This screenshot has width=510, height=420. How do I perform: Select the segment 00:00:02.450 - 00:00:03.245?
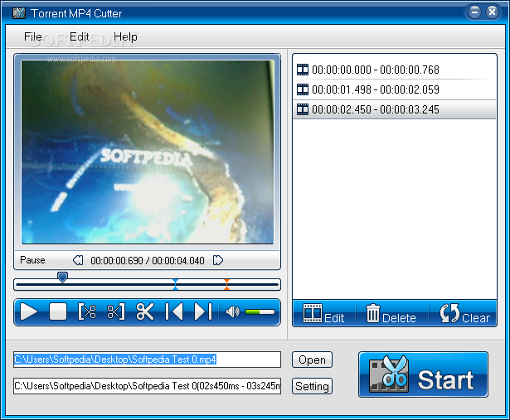click(x=394, y=109)
